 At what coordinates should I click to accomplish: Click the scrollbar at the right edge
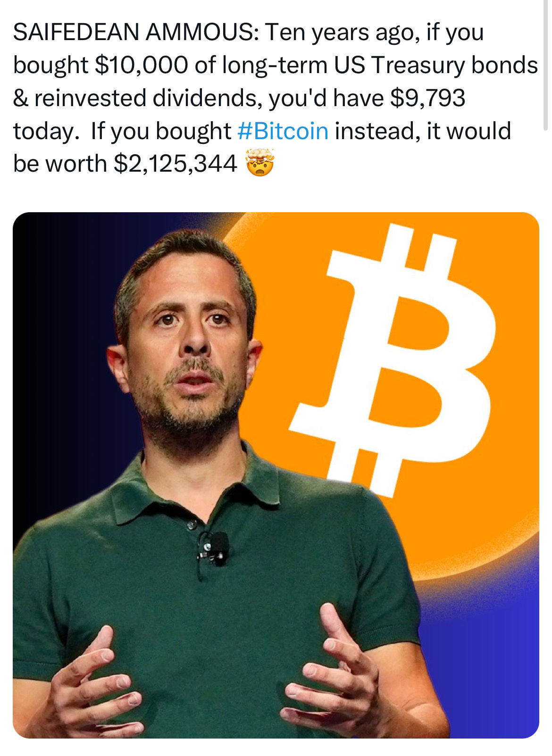pyautogui.click(x=546, y=65)
